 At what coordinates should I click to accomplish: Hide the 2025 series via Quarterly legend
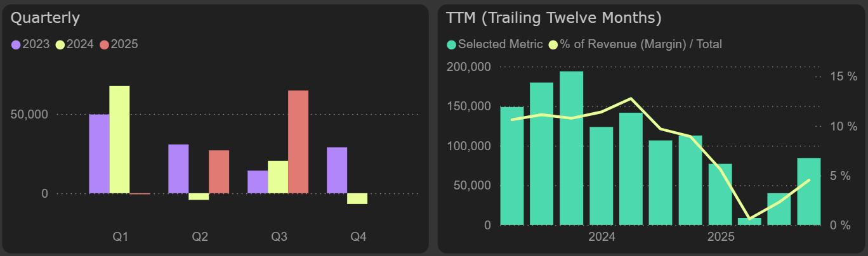coord(119,44)
